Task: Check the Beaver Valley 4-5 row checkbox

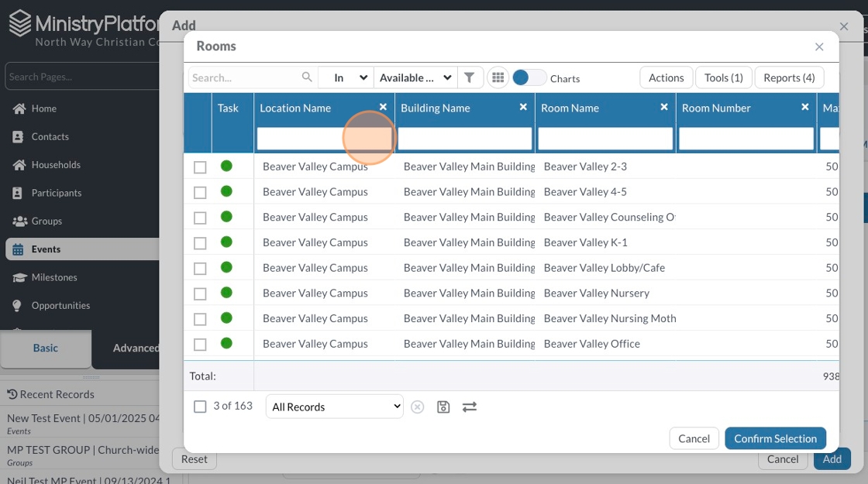Action: (x=200, y=193)
